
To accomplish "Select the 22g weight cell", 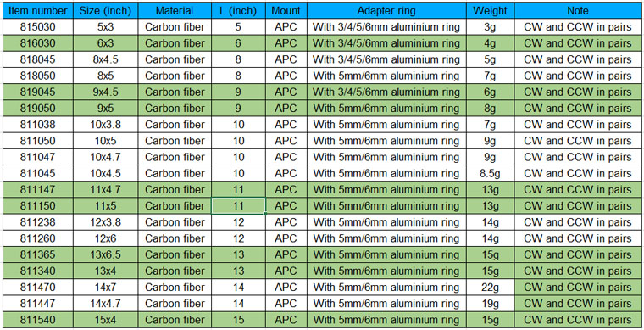I will point(490,288).
